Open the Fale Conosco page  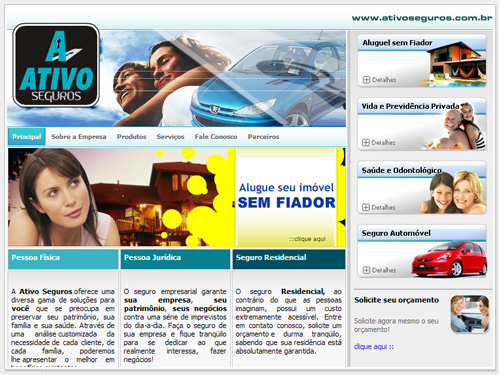[216, 137]
